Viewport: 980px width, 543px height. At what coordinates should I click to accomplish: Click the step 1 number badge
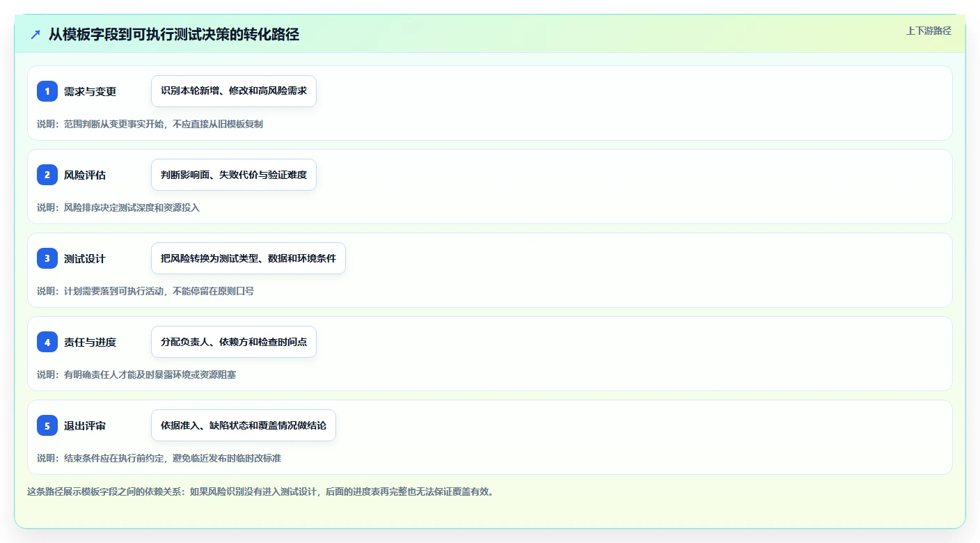(47, 91)
